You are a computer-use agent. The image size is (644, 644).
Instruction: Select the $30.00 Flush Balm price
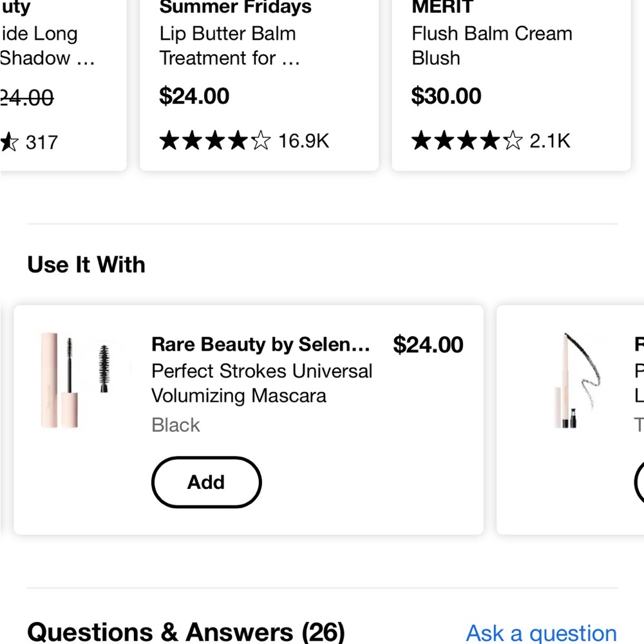click(x=446, y=96)
